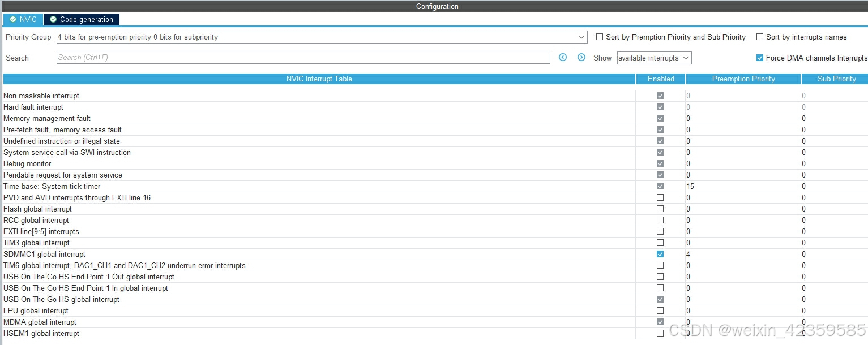Enable Sort by Premption Priority and Sub Priority

[600, 37]
